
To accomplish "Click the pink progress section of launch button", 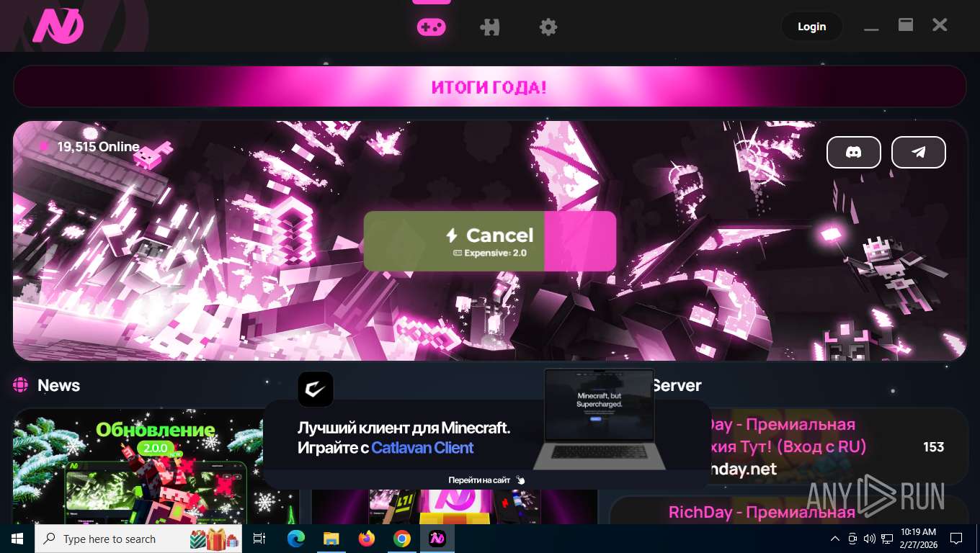I will (x=580, y=241).
